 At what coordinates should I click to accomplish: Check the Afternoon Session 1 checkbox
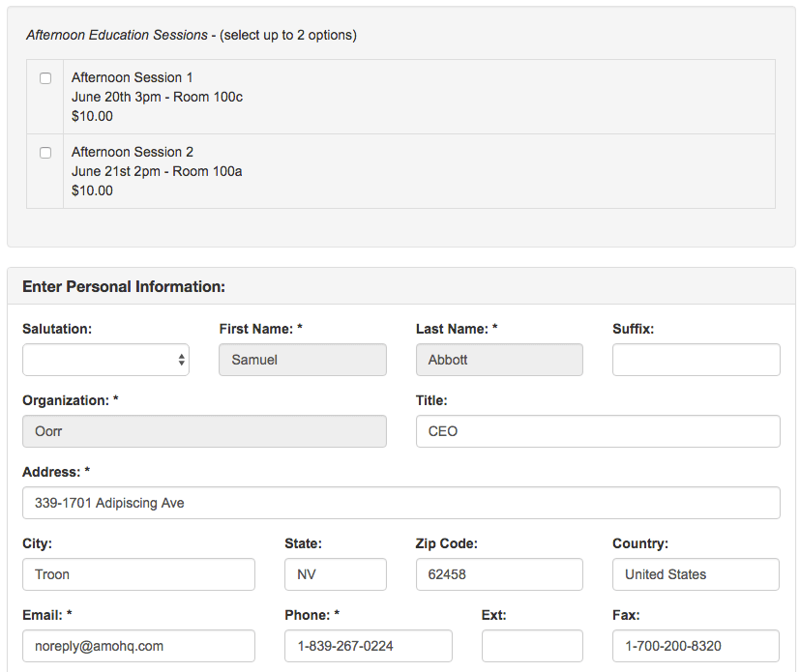tap(45, 78)
